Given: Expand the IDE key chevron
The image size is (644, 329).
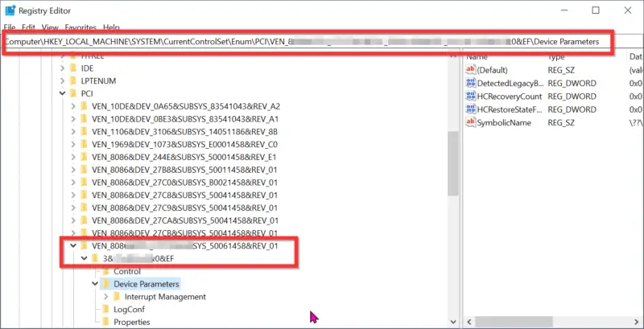Looking at the screenshot, I should click(x=63, y=68).
